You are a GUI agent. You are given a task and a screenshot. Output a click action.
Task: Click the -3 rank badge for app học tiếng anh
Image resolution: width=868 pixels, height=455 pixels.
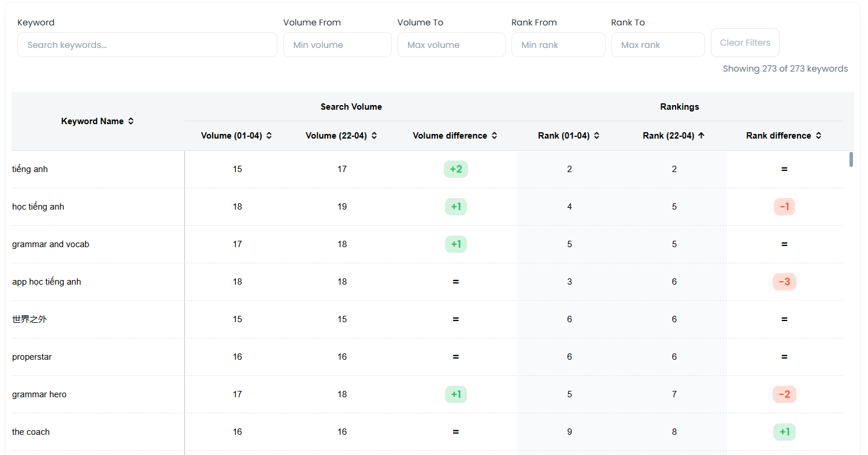point(784,282)
